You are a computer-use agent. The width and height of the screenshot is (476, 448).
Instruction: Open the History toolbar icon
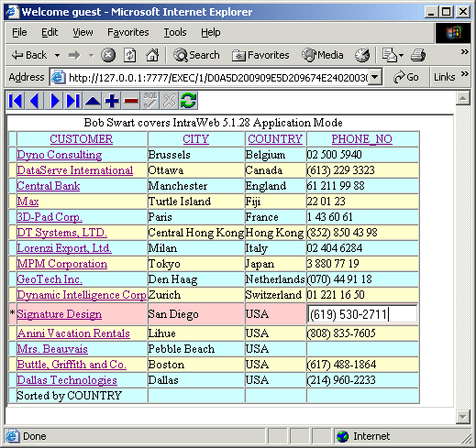pyautogui.click(x=362, y=55)
